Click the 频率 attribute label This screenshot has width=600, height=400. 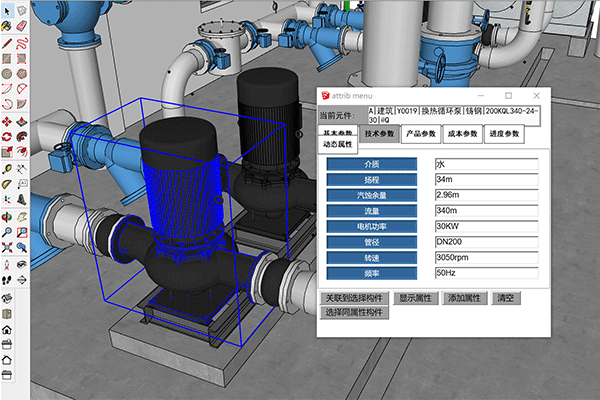(x=372, y=273)
